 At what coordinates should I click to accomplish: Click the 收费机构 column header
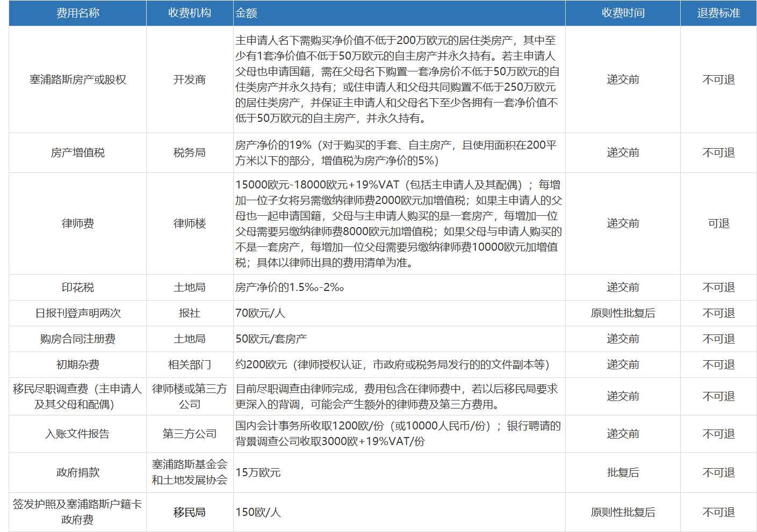tap(189, 13)
